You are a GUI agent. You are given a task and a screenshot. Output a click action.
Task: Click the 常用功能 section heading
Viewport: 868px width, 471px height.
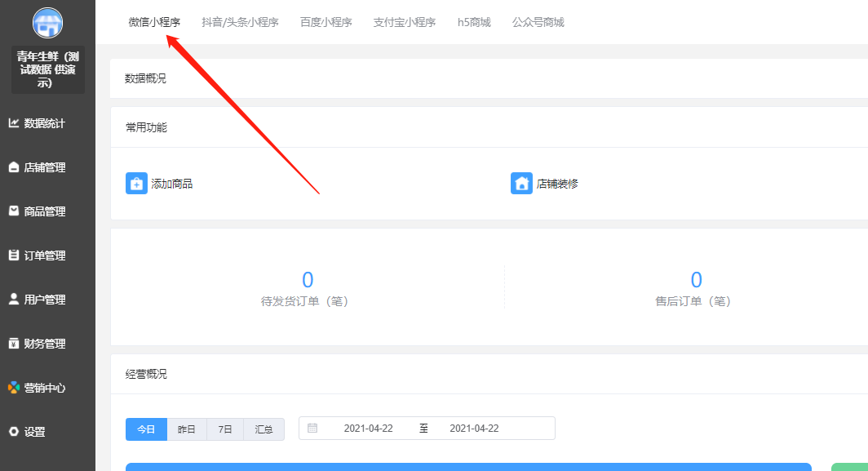[146, 127]
